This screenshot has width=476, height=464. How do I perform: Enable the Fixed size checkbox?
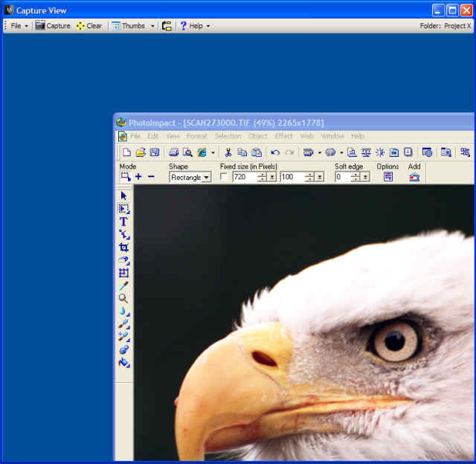click(224, 176)
